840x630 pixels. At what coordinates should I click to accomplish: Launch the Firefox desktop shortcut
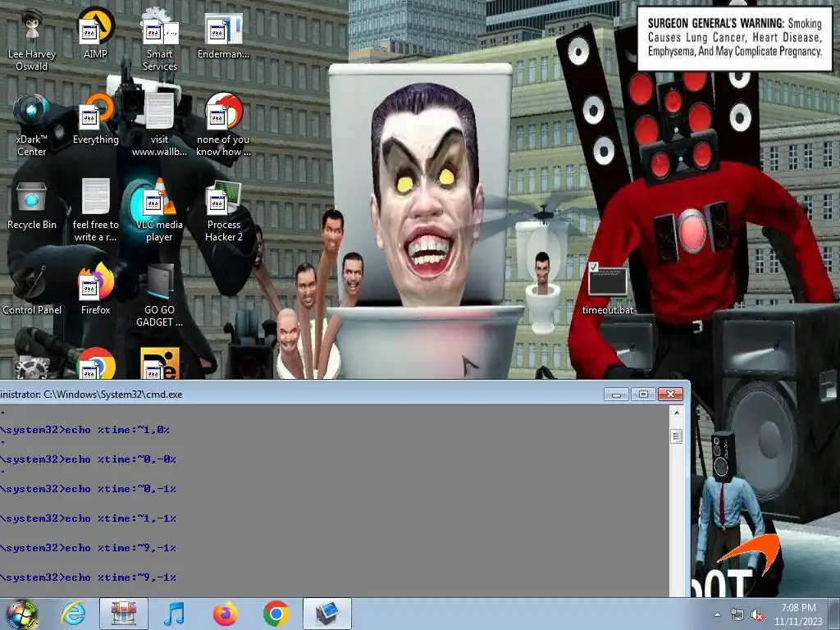(95, 290)
